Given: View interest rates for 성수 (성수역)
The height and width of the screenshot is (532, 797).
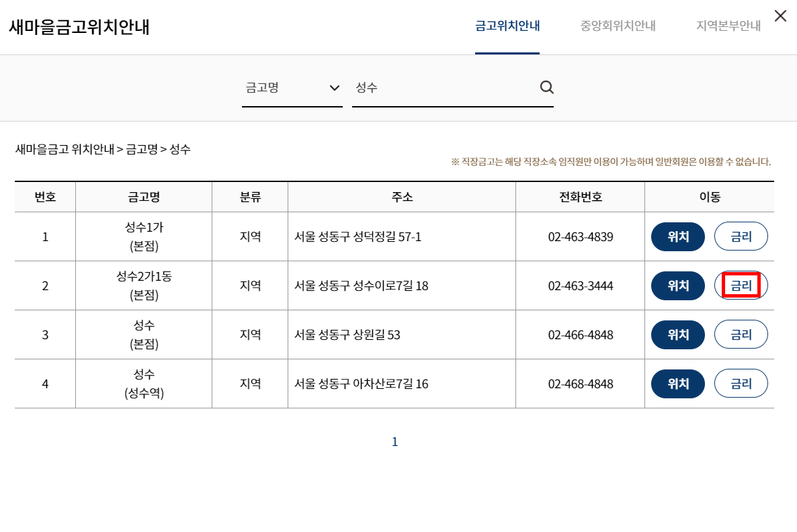Looking at the screenshot, I should [x=741, y=384].
